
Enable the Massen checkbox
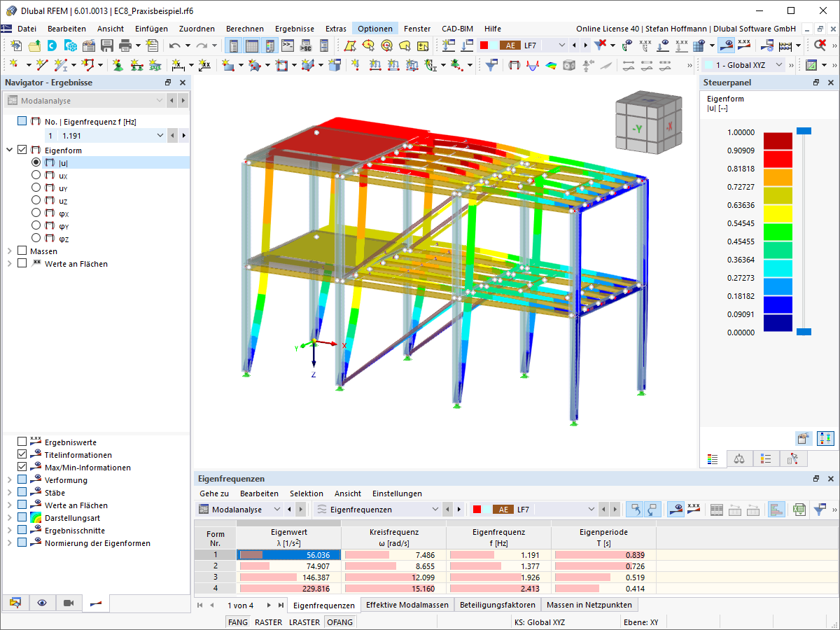pyautogui.click(x=22, y=251)
